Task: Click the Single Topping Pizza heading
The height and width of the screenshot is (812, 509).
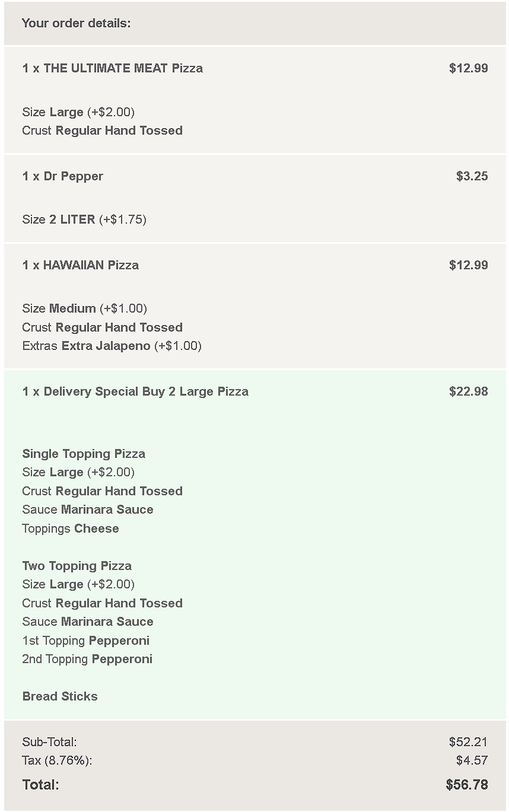Action: pyautogui.click(x=84, y=454)
